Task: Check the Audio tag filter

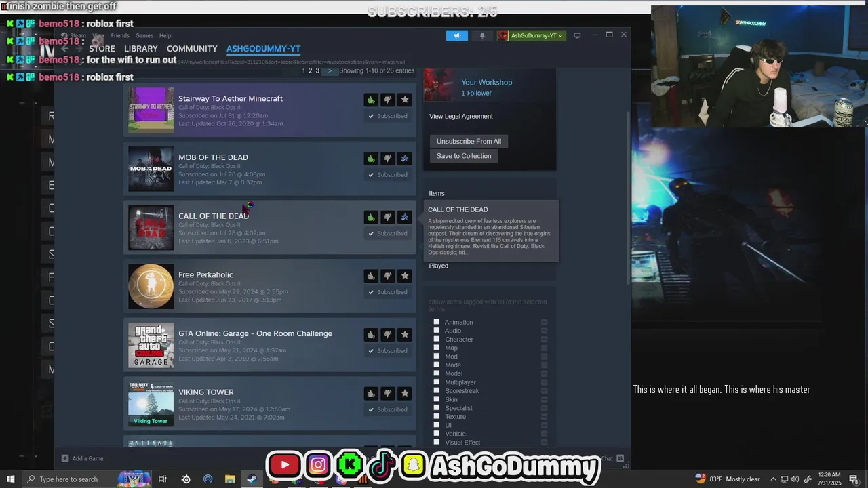Action: 437,331
